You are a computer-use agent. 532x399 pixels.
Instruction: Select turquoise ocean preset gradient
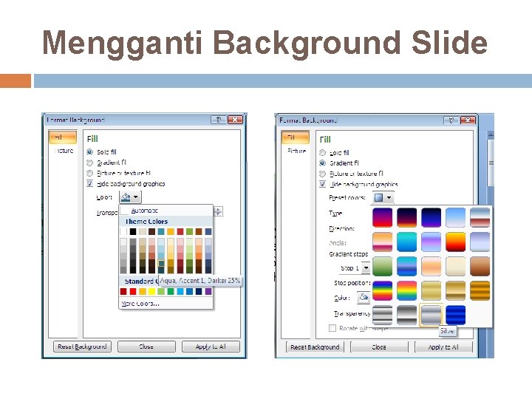point(407,242)
